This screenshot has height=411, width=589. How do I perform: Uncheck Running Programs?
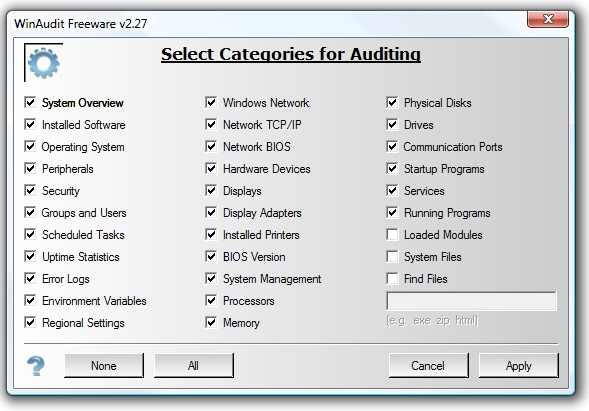(x=392, y=212)
